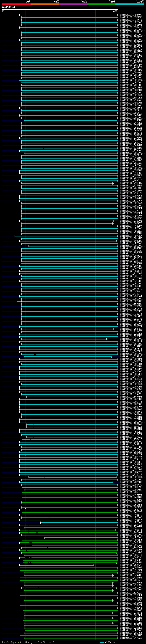Select the UniRef100_Q8T3U2 label
Image resolution: width=146 pixels, height=644 pixels.
(131, 85)
